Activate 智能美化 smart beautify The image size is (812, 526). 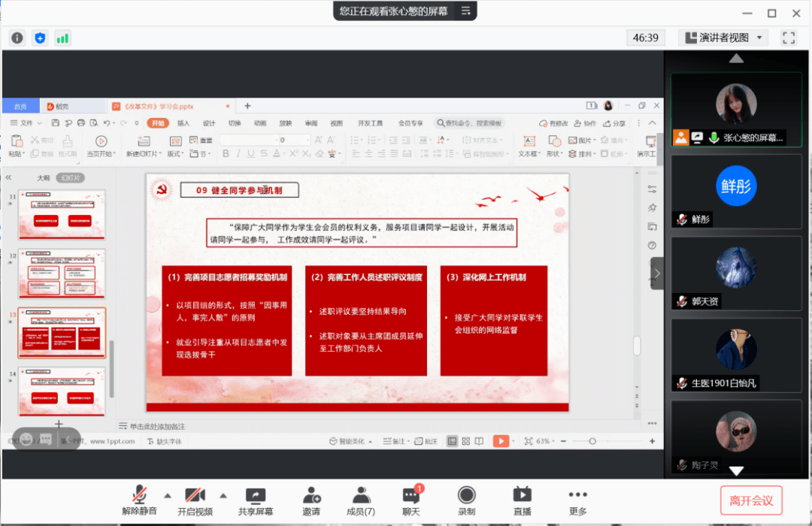(x=350, y=440)
